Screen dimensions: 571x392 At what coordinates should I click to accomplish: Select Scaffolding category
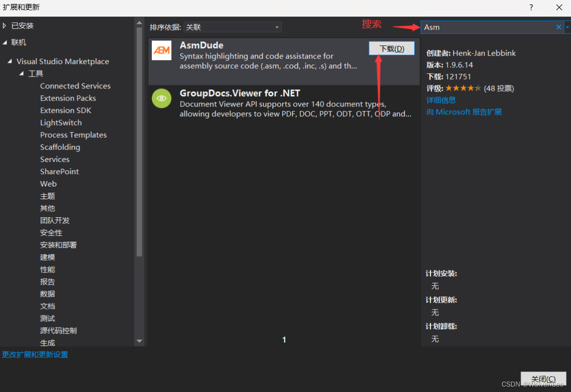pyautogui.click(x=60, y=147)
